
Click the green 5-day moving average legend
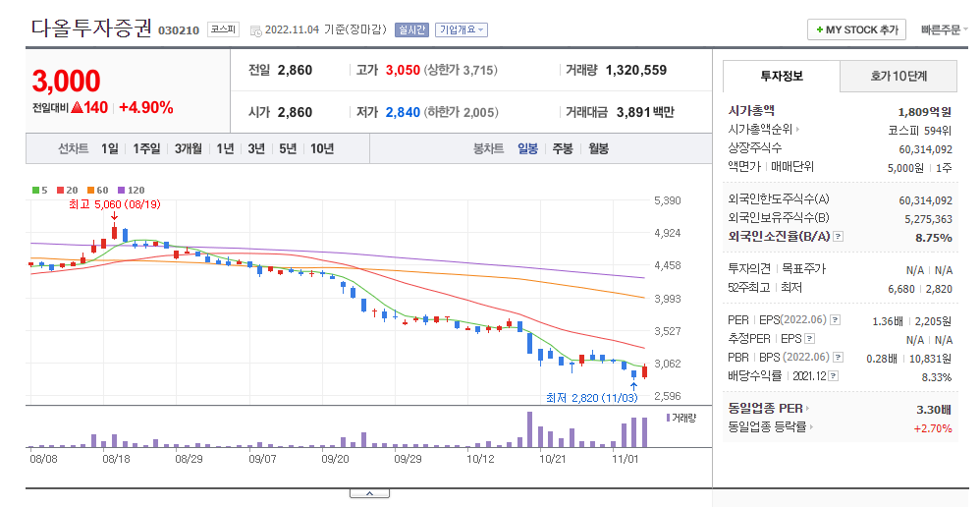(x=40, y=190)
